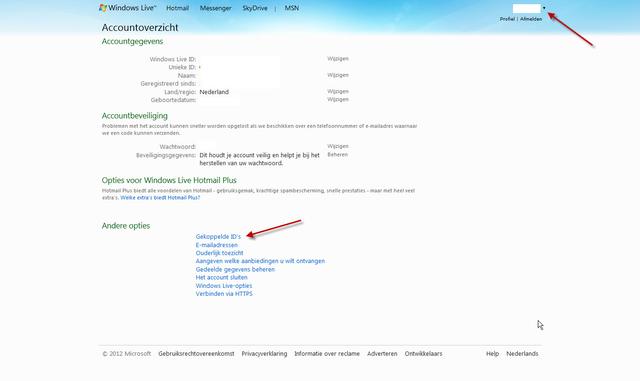This screenshot has height=381, width=640.
Task: Click Wijzigen beside Naam
Action: [338, 75]
